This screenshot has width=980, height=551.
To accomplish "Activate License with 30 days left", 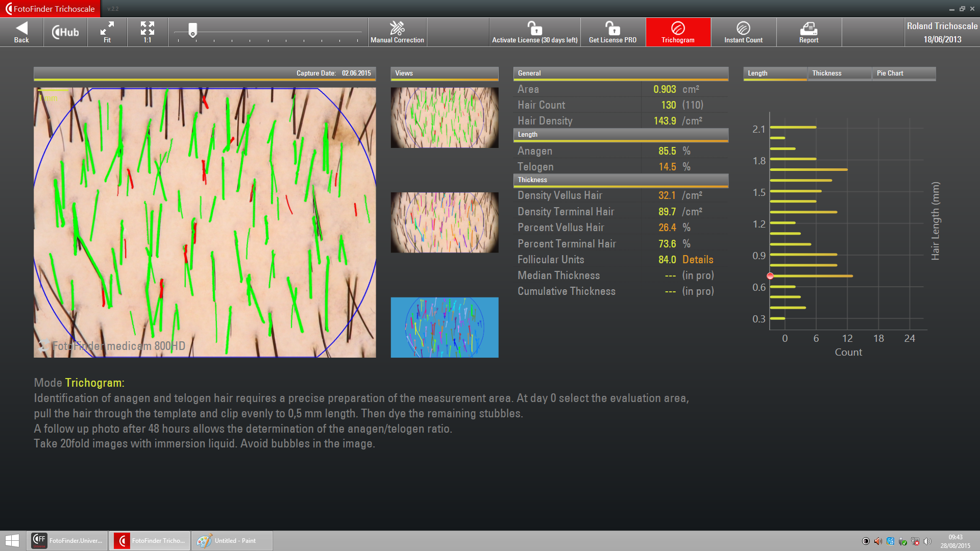I will point(534,32).
